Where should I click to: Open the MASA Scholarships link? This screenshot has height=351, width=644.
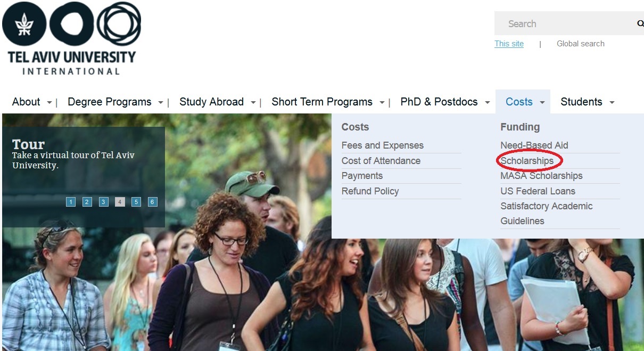point(541,176)
